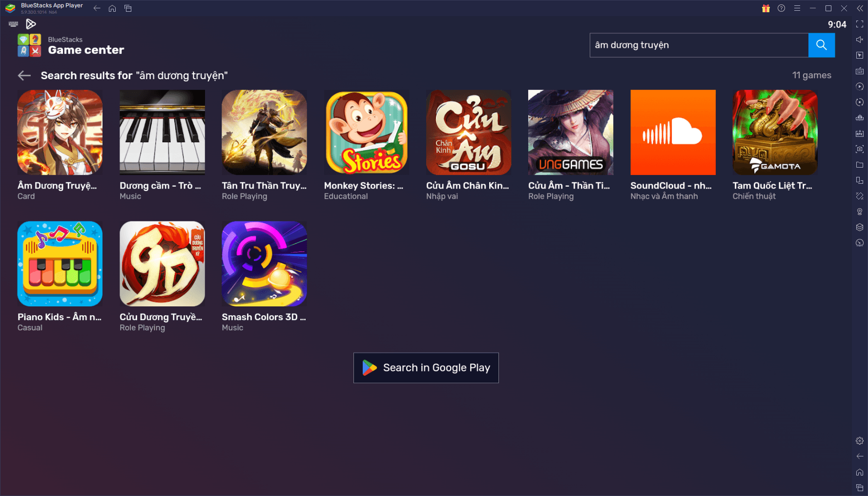
Task: Click the home icon in the title bar
Action: (x=112, y=8)
